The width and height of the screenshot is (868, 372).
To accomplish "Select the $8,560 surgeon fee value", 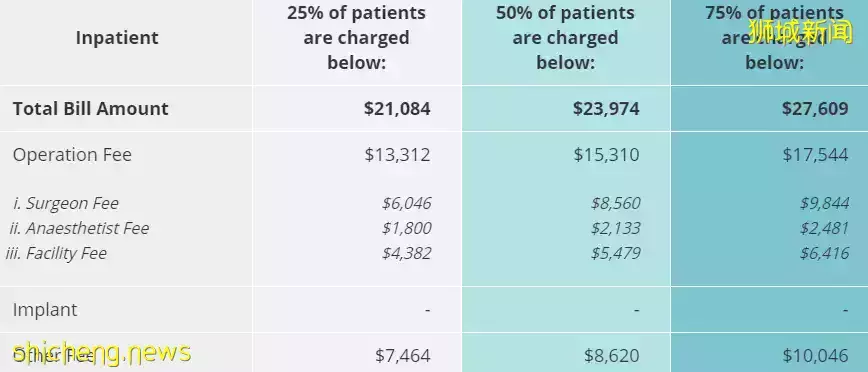I will pos(616,203).
